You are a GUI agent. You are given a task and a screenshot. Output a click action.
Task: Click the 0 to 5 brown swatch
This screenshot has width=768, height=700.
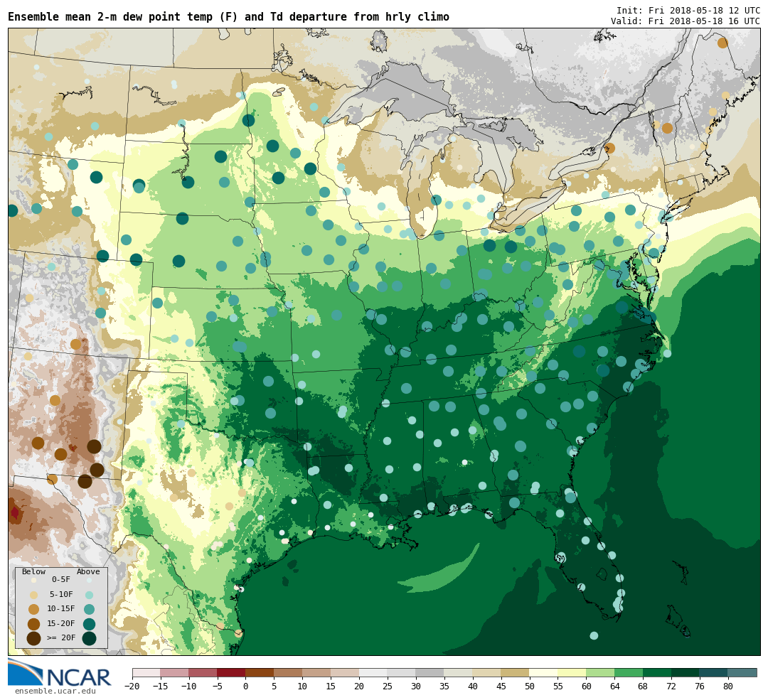pyautogui.click(x=260, y=673)
